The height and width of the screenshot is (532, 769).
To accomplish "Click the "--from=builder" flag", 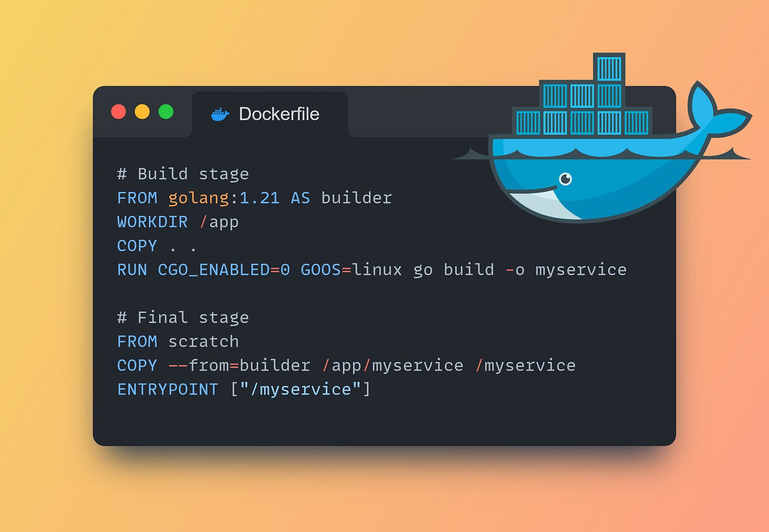I will point(239,366).
